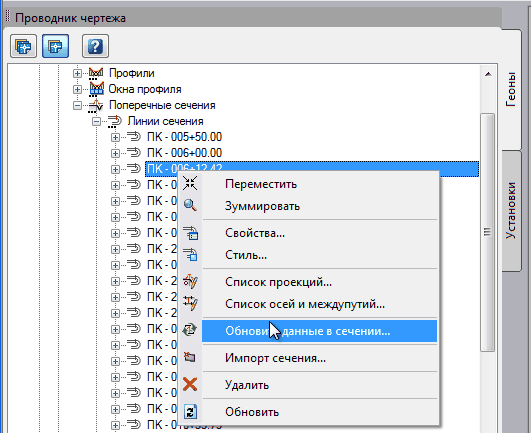Collapse the Линии сечения node

point(97,121)
